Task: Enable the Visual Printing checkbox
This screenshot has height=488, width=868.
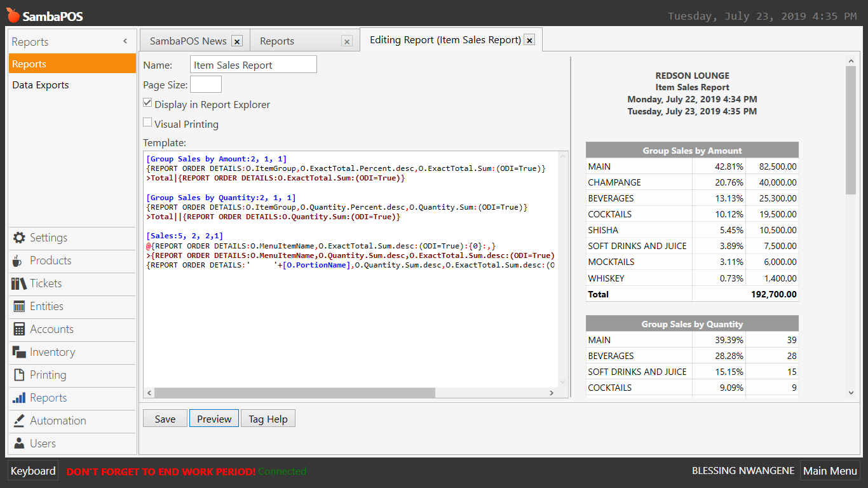Action: 147,123
